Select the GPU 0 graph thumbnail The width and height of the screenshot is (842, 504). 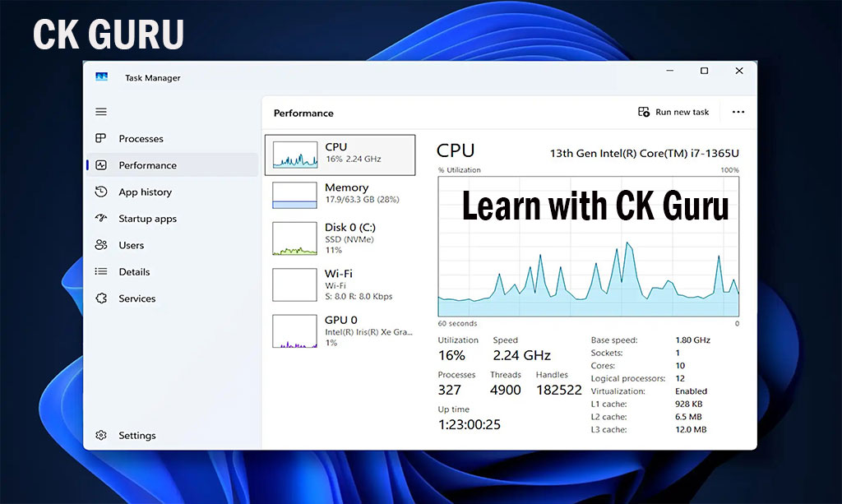click(x=295, y=331)
